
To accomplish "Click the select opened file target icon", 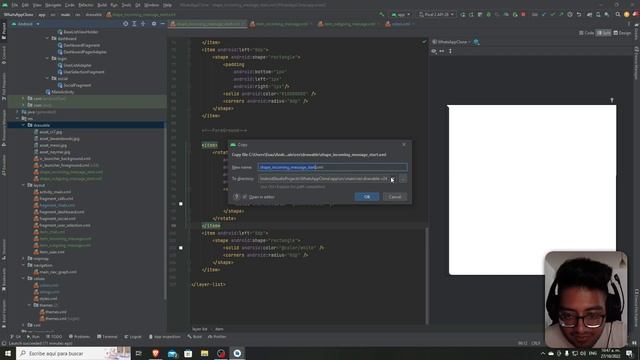I will [x=125, y=24].
